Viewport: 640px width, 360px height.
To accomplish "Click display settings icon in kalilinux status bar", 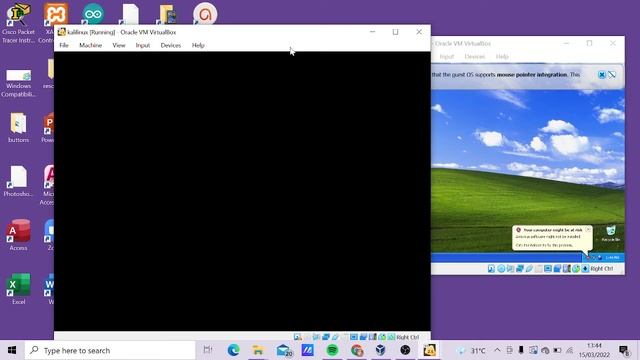I will 354,337.
